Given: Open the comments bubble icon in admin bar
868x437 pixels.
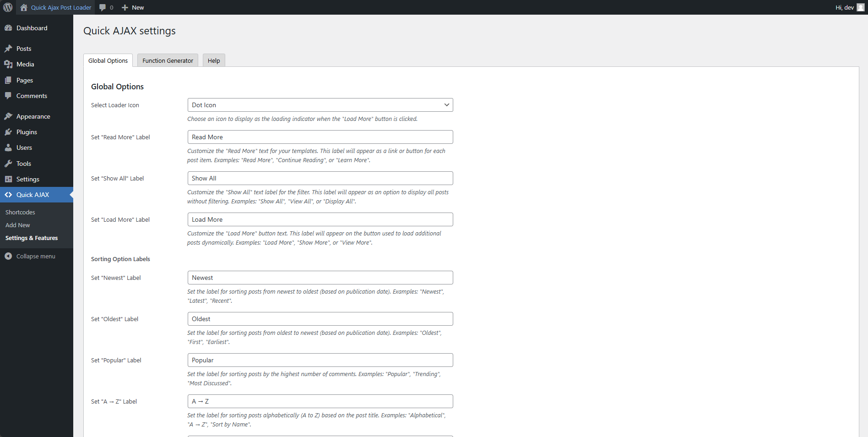Looking at the screenshot, I should pos(103,7).
